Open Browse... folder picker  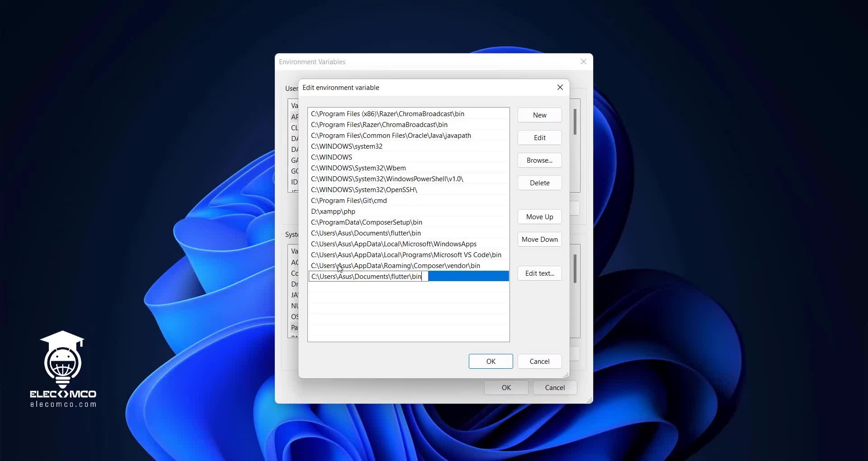[539, 160]
